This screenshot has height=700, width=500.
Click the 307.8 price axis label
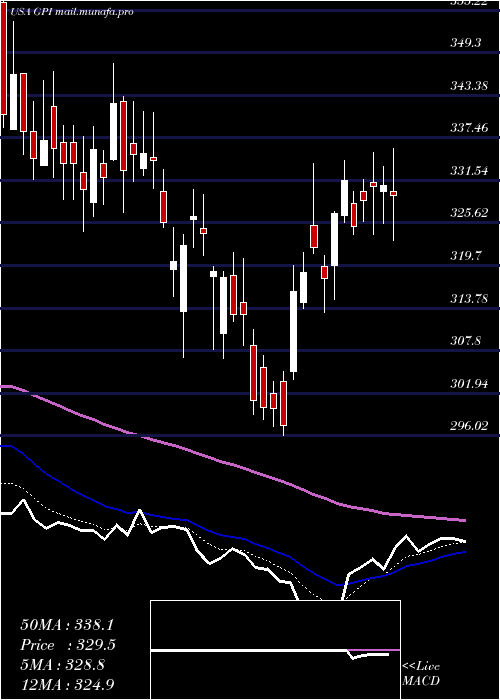466,341
